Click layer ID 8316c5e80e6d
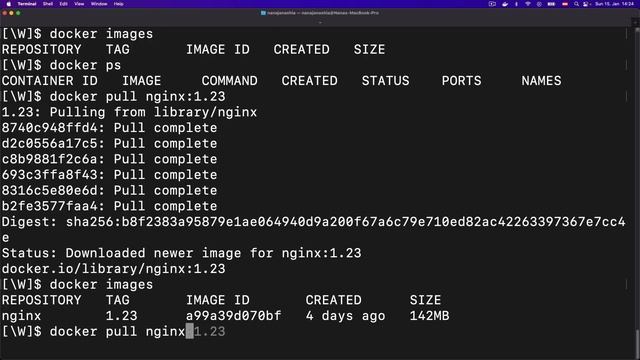The image size is (640, 360). coord(50,191)
